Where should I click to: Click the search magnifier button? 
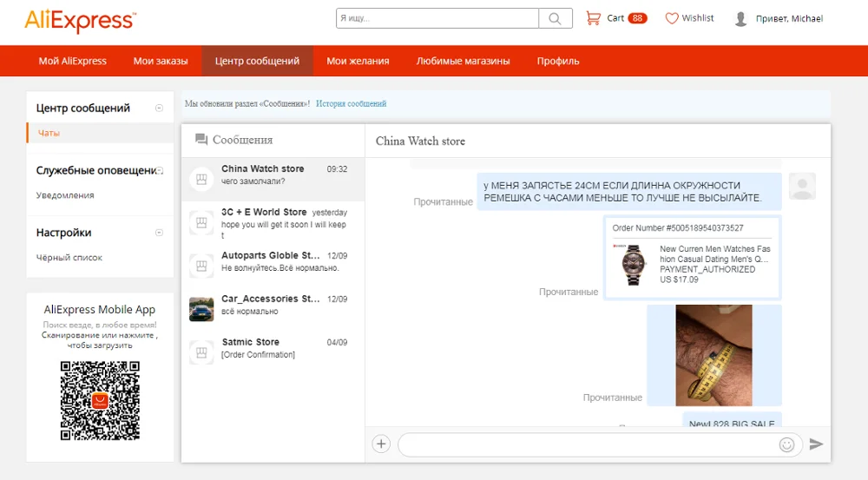point(556,18)
